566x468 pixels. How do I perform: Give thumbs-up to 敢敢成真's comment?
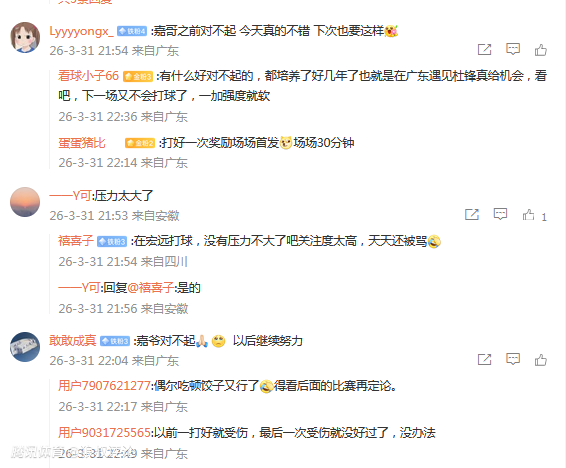(541, 359)
